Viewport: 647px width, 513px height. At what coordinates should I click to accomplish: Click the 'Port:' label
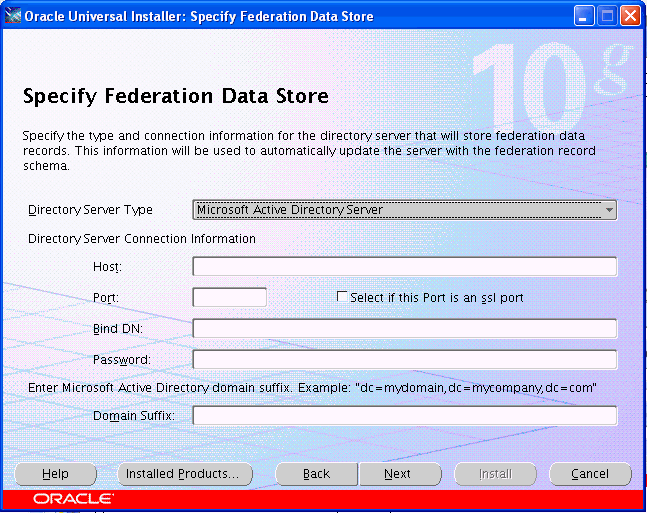coord(106,298)
